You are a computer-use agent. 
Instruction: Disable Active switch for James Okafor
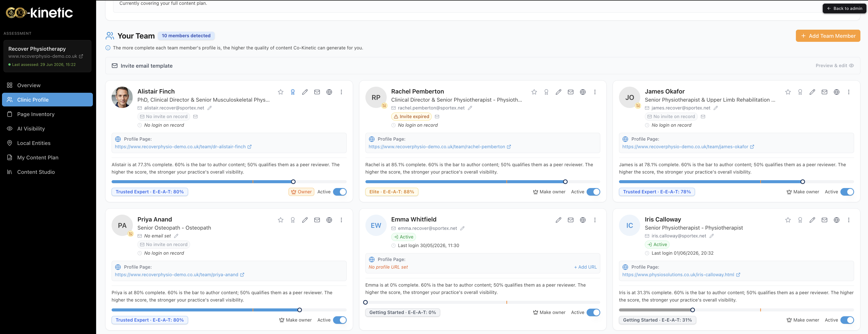tap(847, 192)
